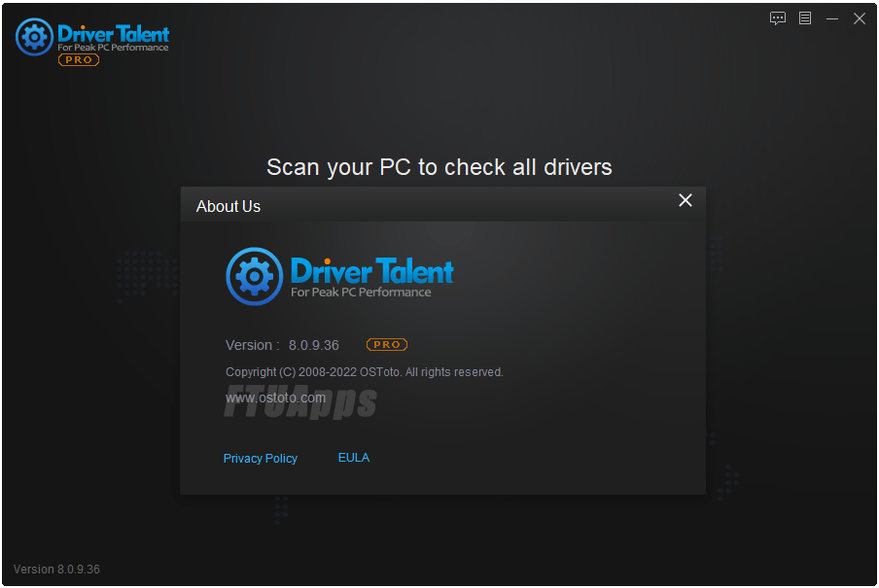
Task: Close the Driver Talent main window
Action: [860, 18]
